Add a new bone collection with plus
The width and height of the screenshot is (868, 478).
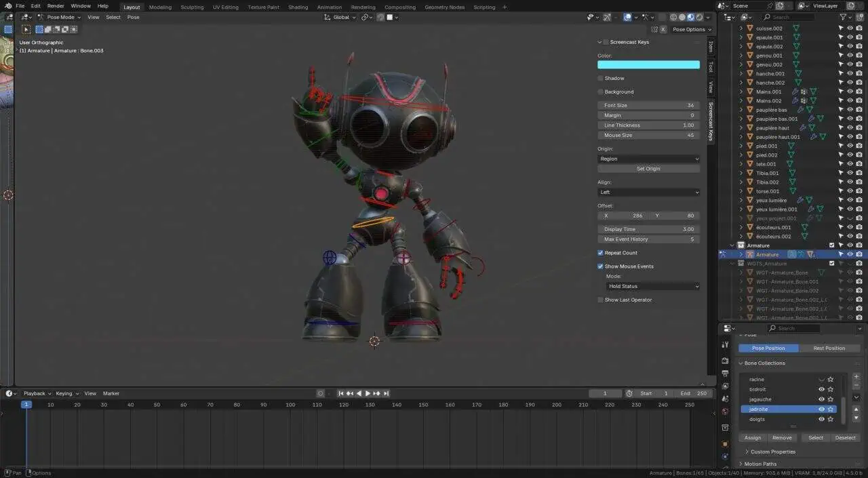[x=856, y=377]
